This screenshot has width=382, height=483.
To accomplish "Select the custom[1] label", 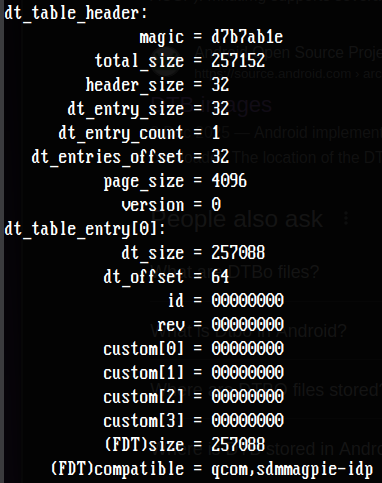I will pos(144,373).
